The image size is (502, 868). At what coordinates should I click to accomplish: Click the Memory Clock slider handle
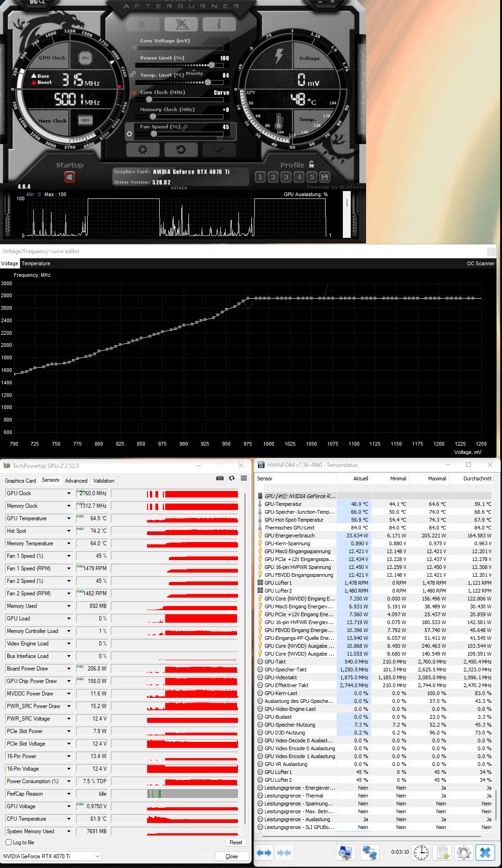coord(153,117)
